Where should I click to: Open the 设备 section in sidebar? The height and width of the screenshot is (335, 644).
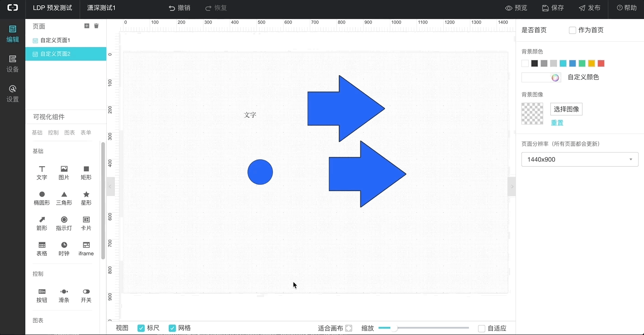pyautogui.click(x=13, y=64)
